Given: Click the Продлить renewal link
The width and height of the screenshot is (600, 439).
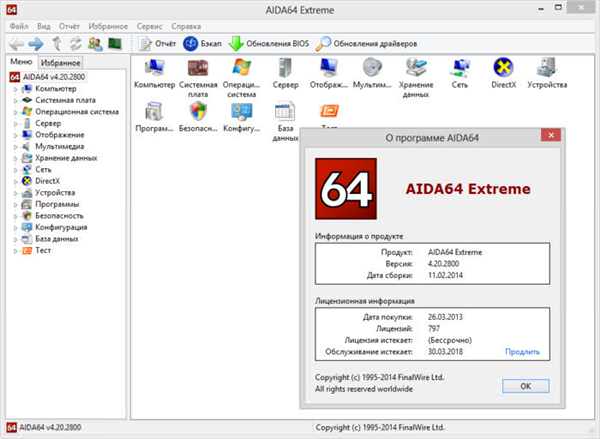Looking at the screenshot, I should pyautogui.click(x=522, y=351).
